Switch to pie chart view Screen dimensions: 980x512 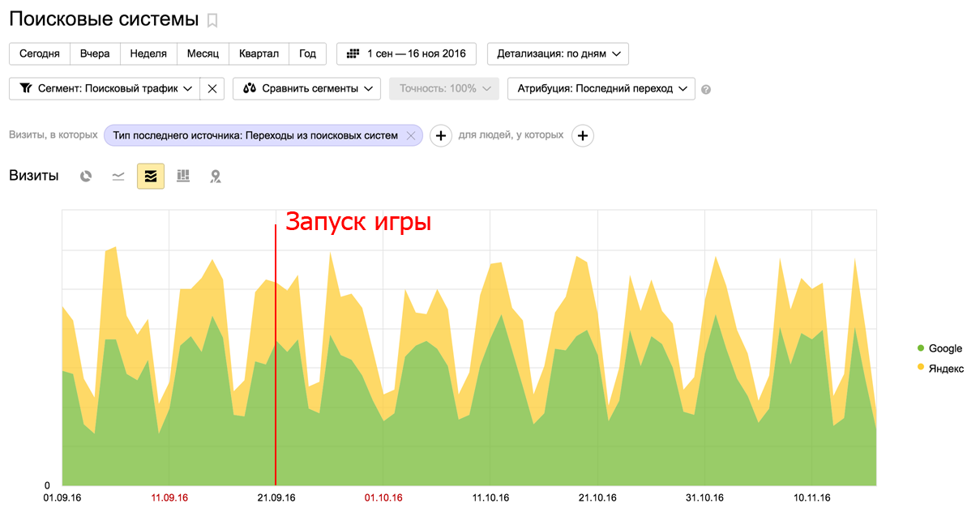click(x=86, y=176)
